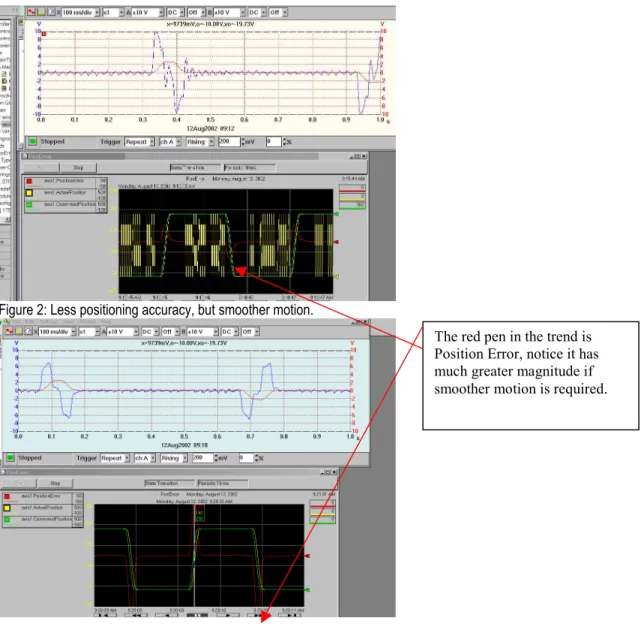Click red PositionError pen swatch, 9:15 AM trend
Screen dimensions: 644x624
pyautogui.click(x=29, y=181)
